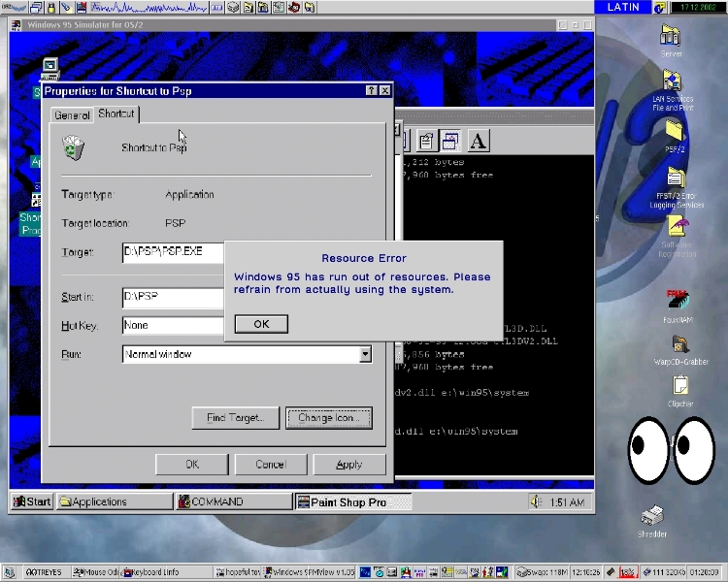Open the Server desktop icon

coord(671,41)
